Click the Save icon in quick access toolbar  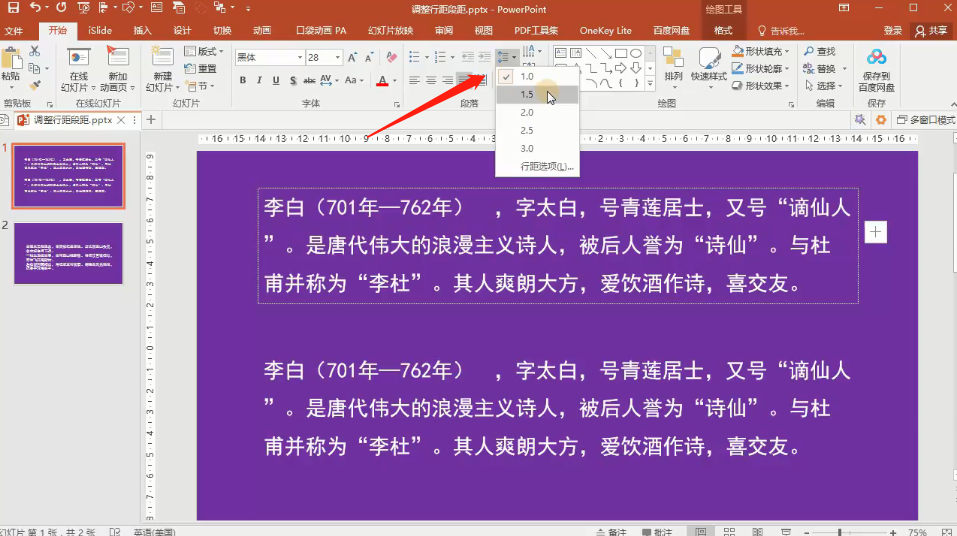coord(13,9)
